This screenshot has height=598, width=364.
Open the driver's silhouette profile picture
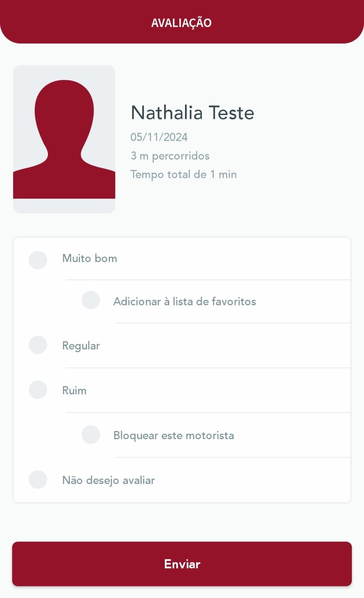click(64, 139)
